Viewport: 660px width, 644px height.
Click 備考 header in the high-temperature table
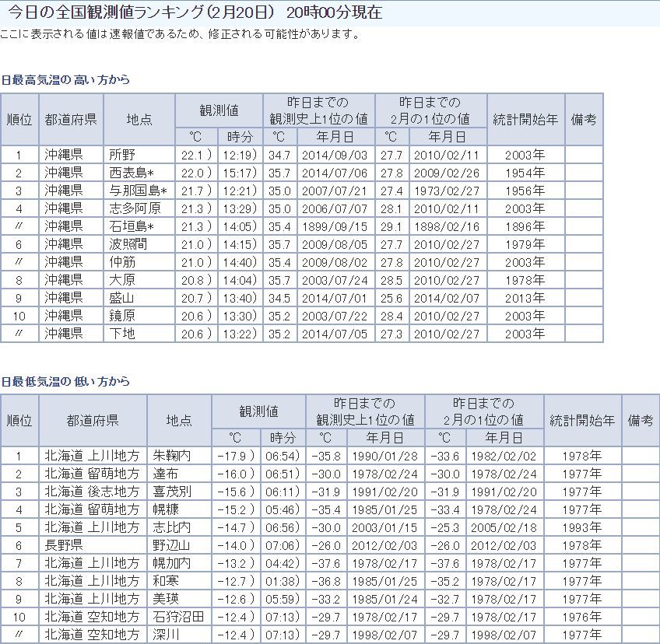click(x=584, y=119)
